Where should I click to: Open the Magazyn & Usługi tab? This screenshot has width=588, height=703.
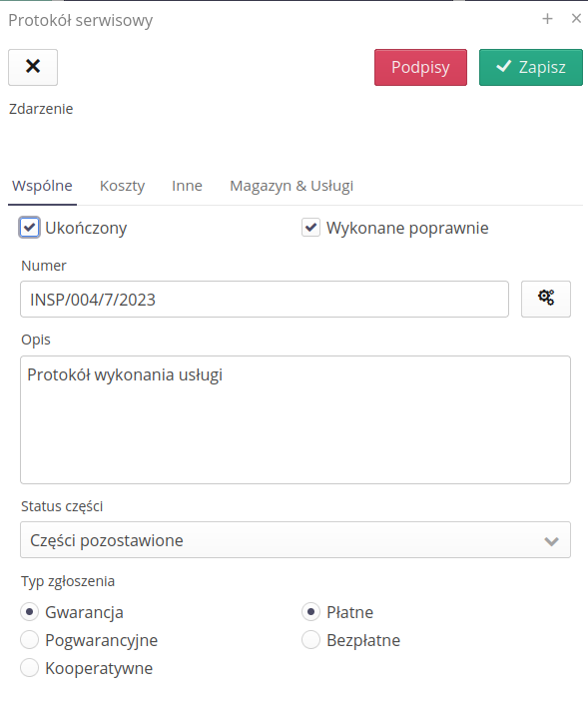(292, 186)
